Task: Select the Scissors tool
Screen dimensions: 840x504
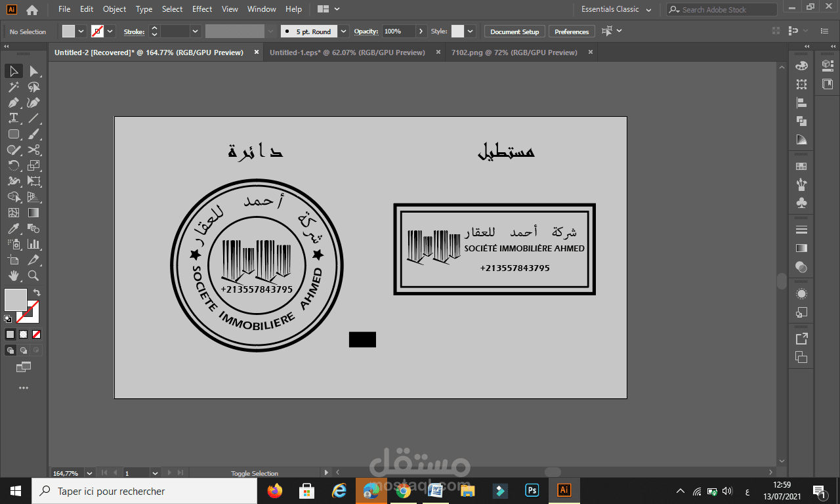Action: [34, 150]
